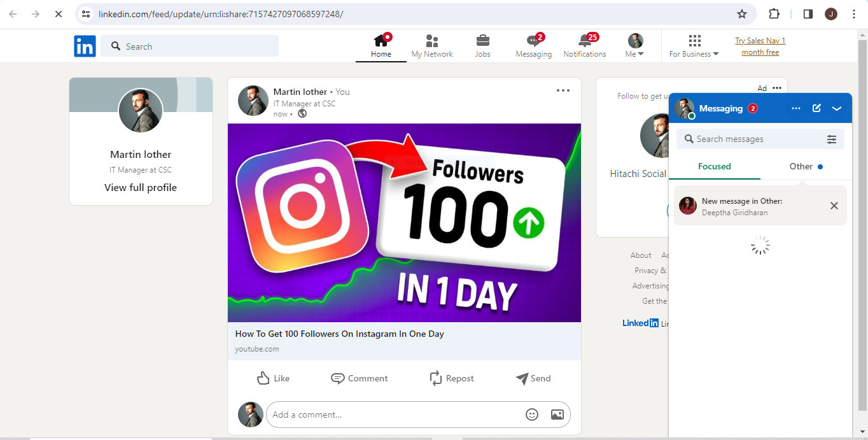
Task: Switch to the Other messages tab
Action: pyautogui.click(x=806, y=166)
